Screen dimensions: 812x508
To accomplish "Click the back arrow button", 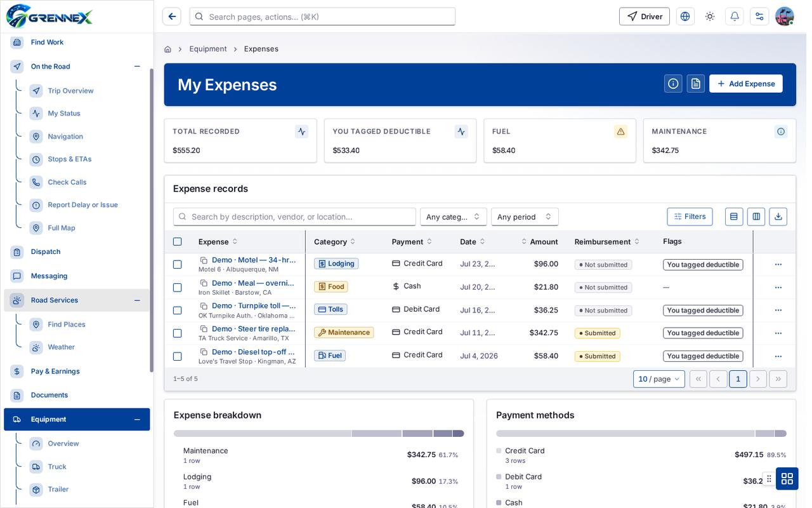I will tap(172, 17).
